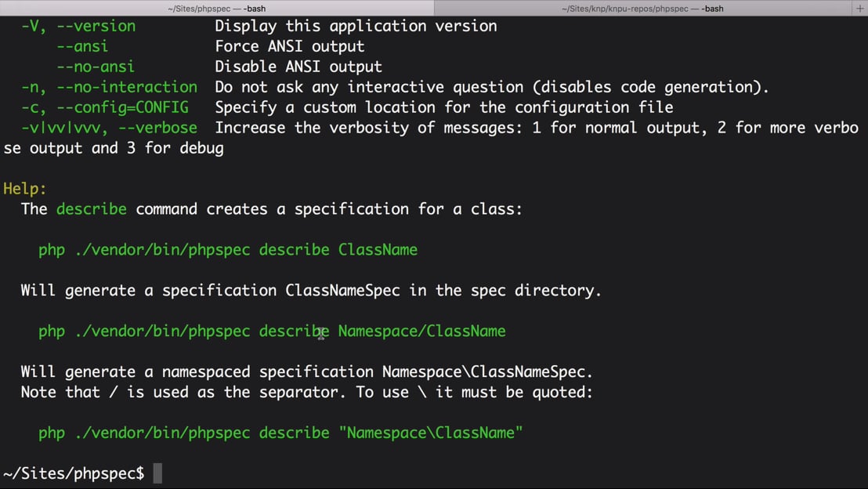Click the 'describe Namespace/ClassName' command line
Image resolution: width=868 pixels, height=489 pixels.
tap(272, 331)
